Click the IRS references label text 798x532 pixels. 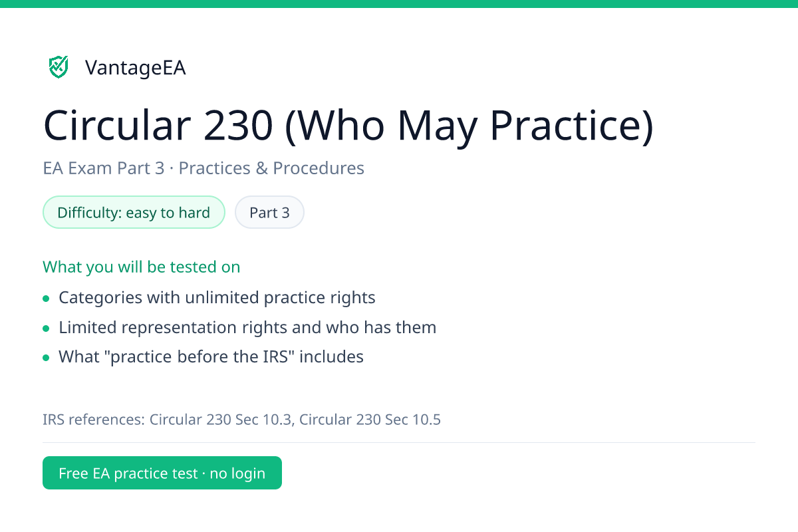point(94,420)
